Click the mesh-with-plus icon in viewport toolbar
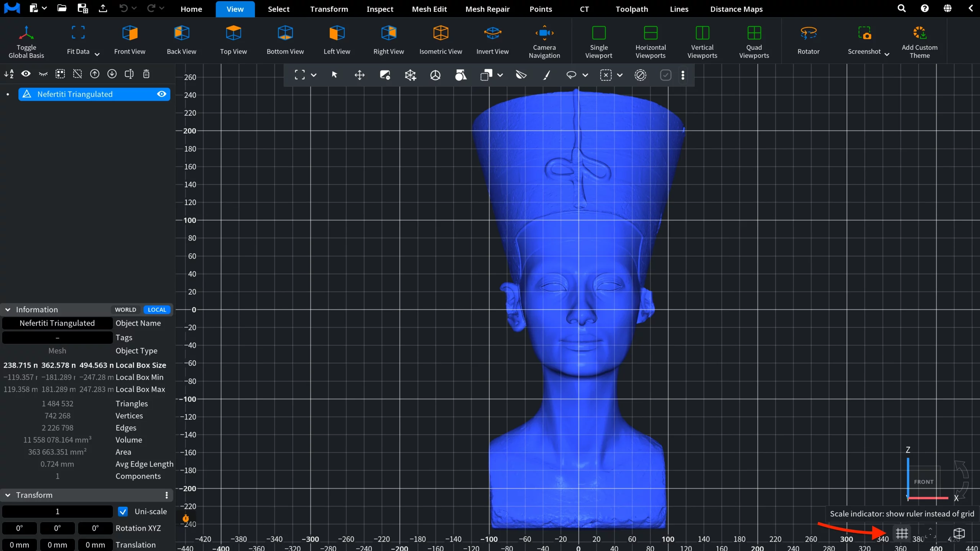 pos(410,75)
